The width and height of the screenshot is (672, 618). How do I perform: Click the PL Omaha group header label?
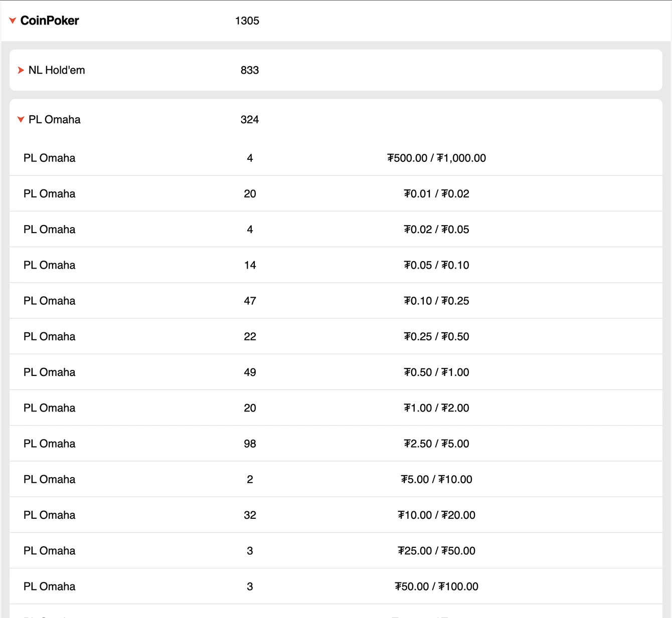click(x=54, y=120)
